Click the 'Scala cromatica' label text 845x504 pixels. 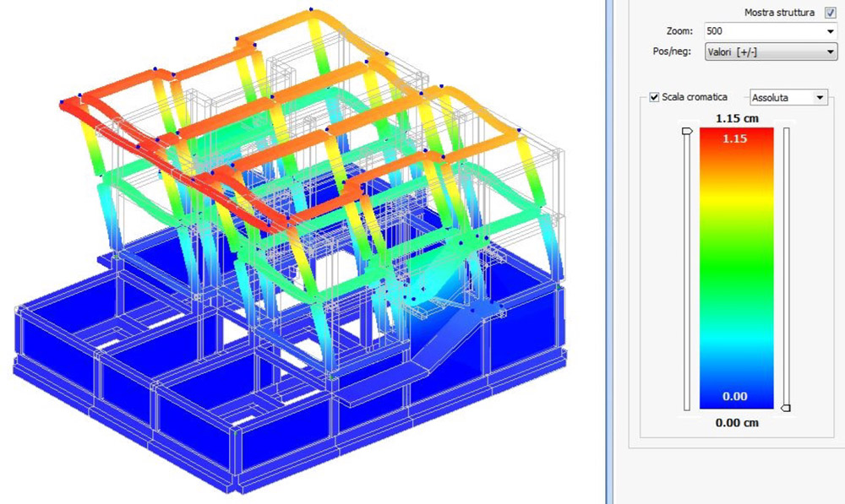pyautogui.click(x=695, y=97)
